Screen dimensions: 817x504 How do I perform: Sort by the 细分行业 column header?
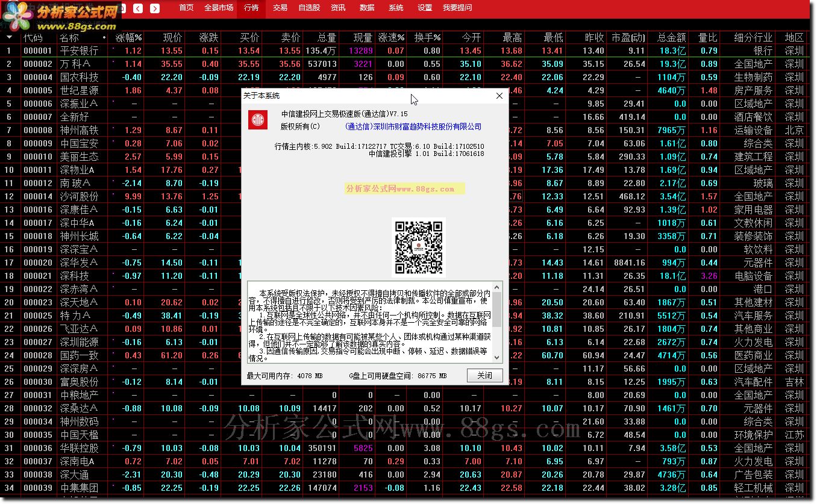[x=753, y=37]
